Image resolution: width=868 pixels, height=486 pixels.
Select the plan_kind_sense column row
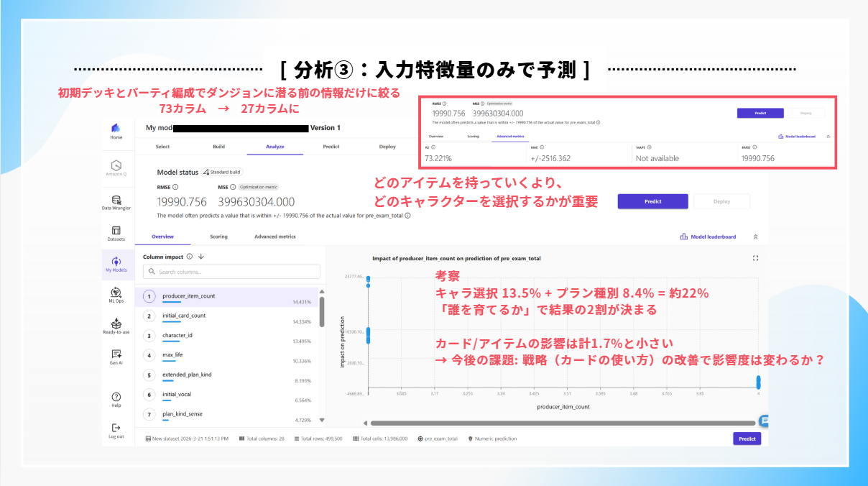click(226, 414)
